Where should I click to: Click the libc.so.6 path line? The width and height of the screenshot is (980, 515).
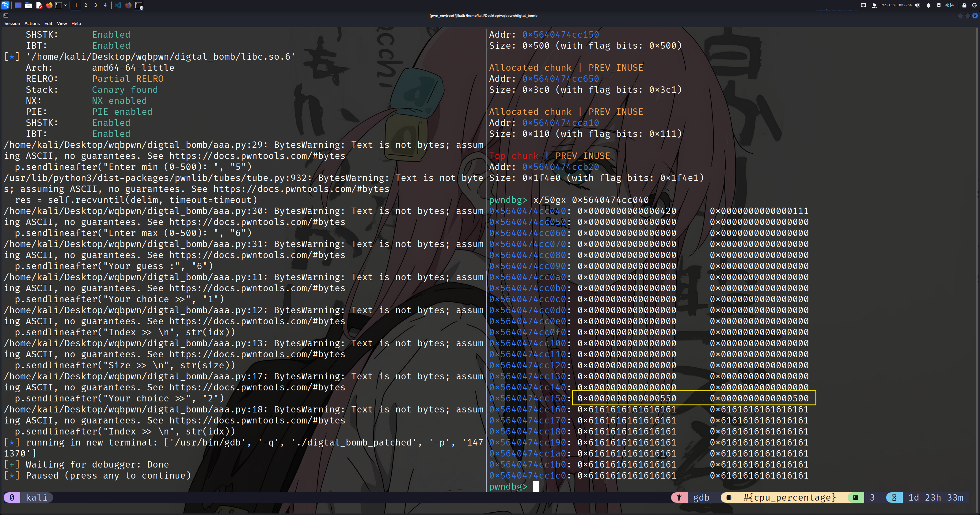tap(150, 57)
